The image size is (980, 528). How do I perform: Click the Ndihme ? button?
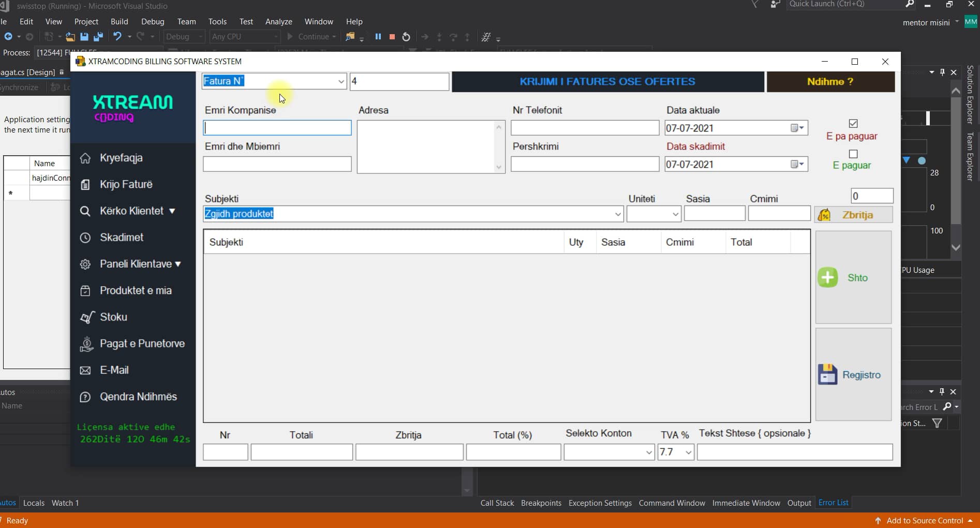830,82
